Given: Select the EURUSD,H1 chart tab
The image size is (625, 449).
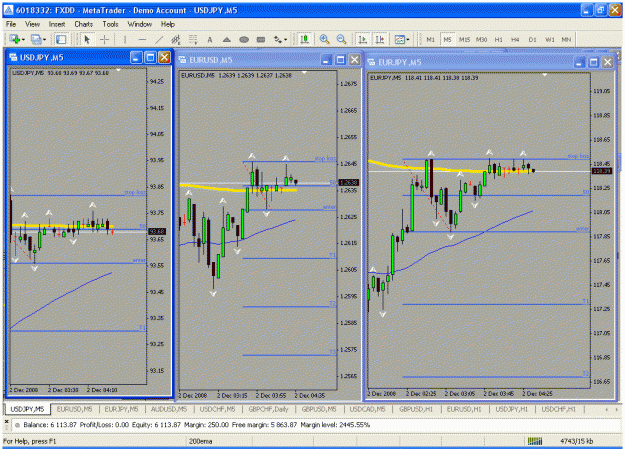Looking at the screenshot, I should [464, 409].
